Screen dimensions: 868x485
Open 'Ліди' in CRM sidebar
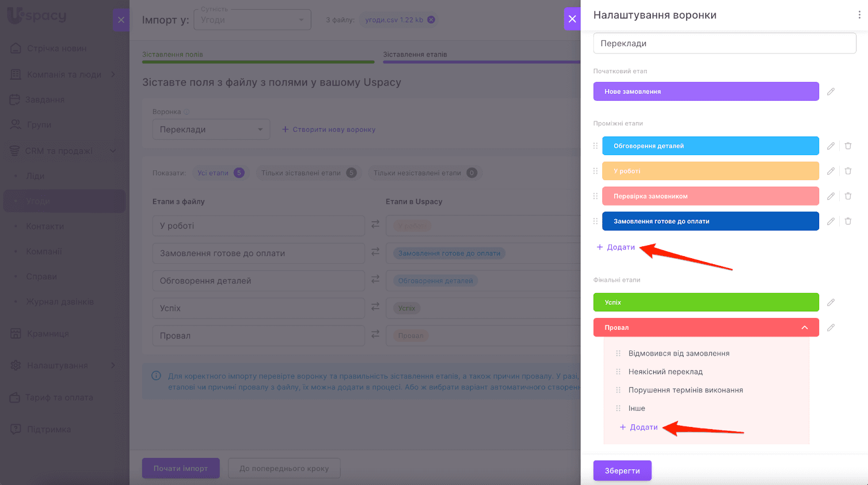coord(35,176)
